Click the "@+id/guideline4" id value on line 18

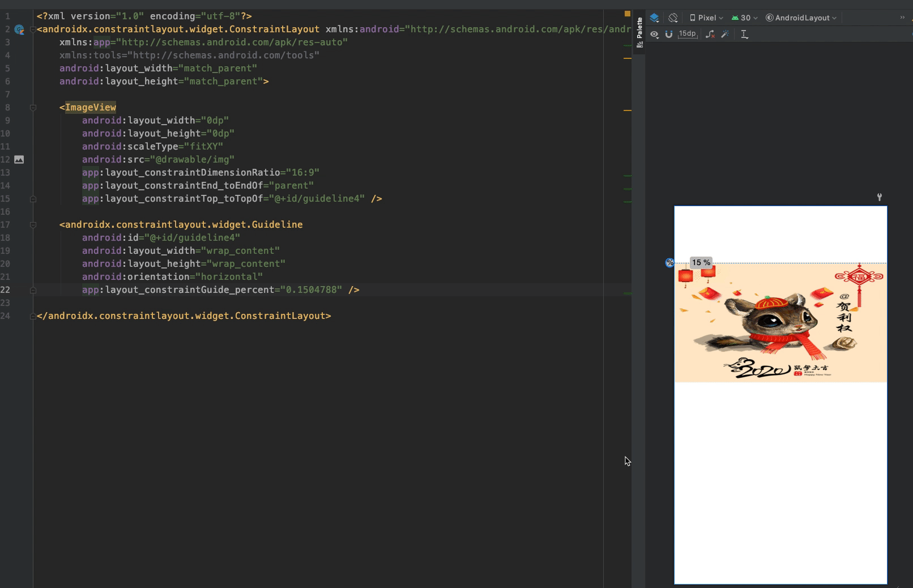point(192,238)
